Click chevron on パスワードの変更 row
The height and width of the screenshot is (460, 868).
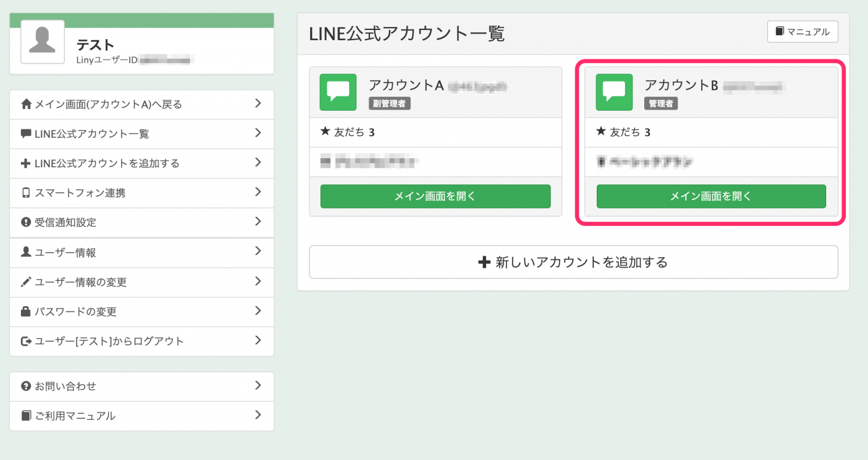[x=258, y=310]
